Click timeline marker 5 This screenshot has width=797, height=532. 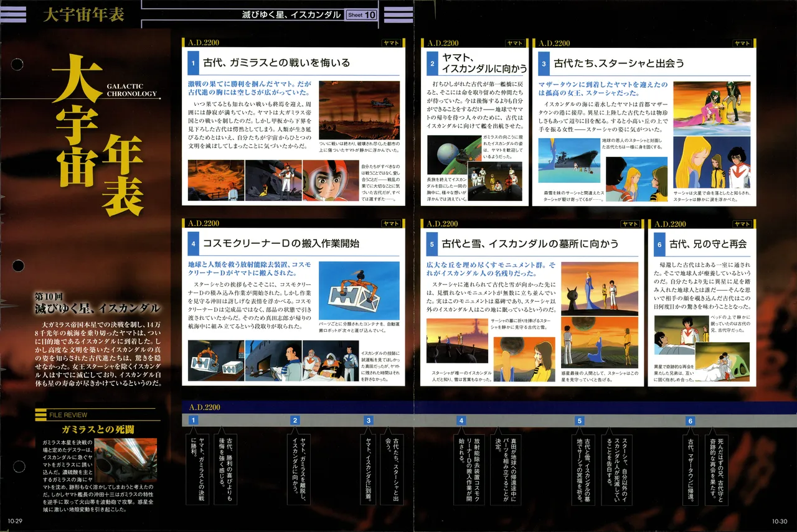(x=579, y=421)
